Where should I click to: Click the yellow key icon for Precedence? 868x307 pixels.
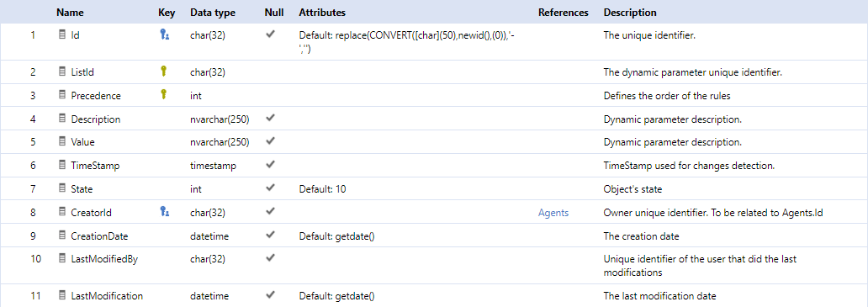point(163,94)
